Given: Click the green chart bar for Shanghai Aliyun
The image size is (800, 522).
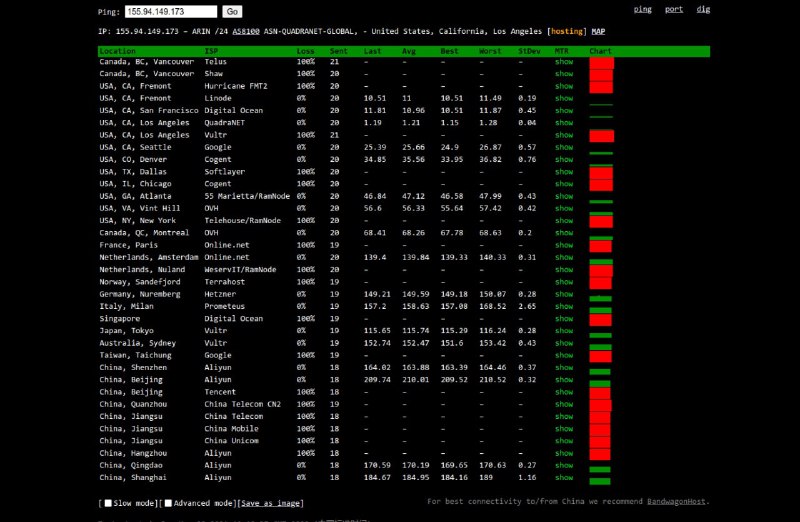Looking at the screenshot, I should pyautogui.click(x=600, y=481).
